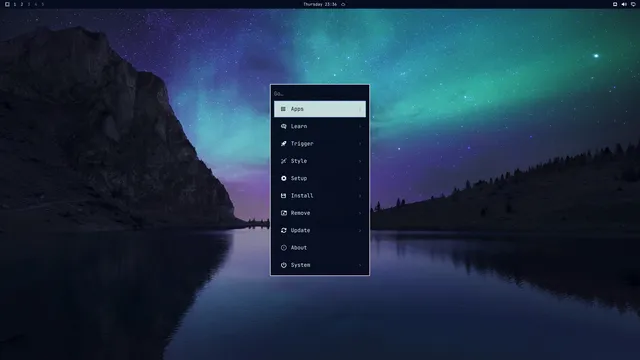The height and width of the screenshot is (360, 640).
Task: Click the Apps grid icon
Action: (x=283, y=109)
